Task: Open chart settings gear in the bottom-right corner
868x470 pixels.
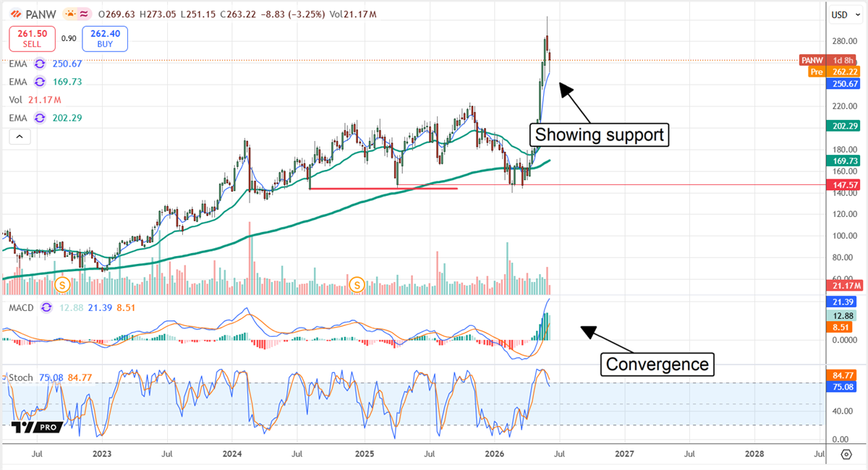Action: pos(846,454)
